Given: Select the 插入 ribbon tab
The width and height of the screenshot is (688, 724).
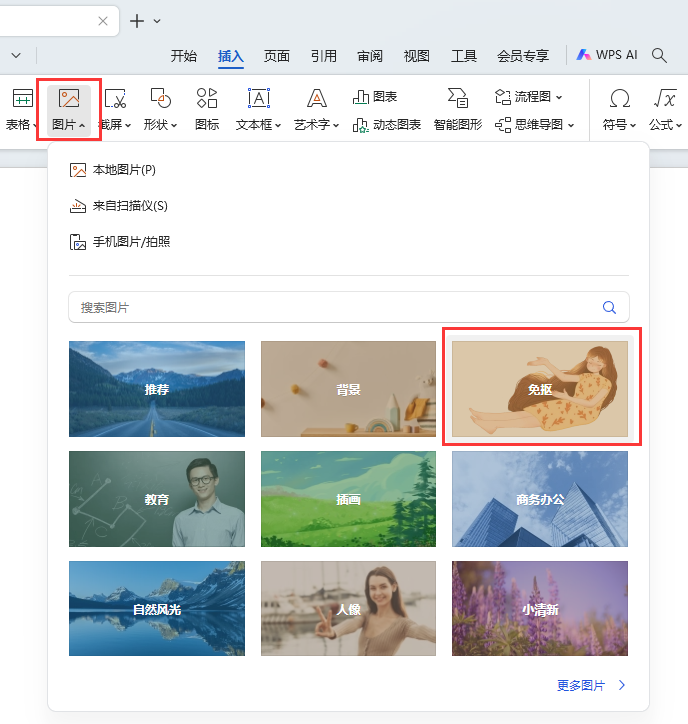Looking at the screenshot, I should click(230, 56).
